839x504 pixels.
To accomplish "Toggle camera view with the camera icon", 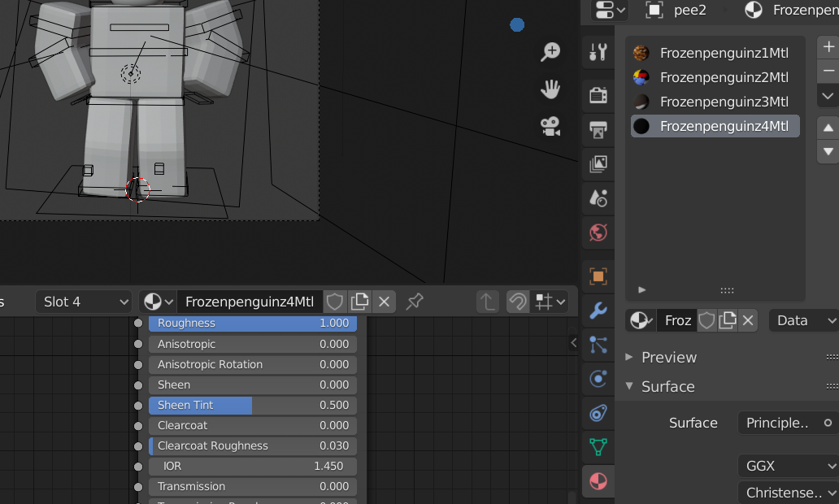I will [550, 126].
